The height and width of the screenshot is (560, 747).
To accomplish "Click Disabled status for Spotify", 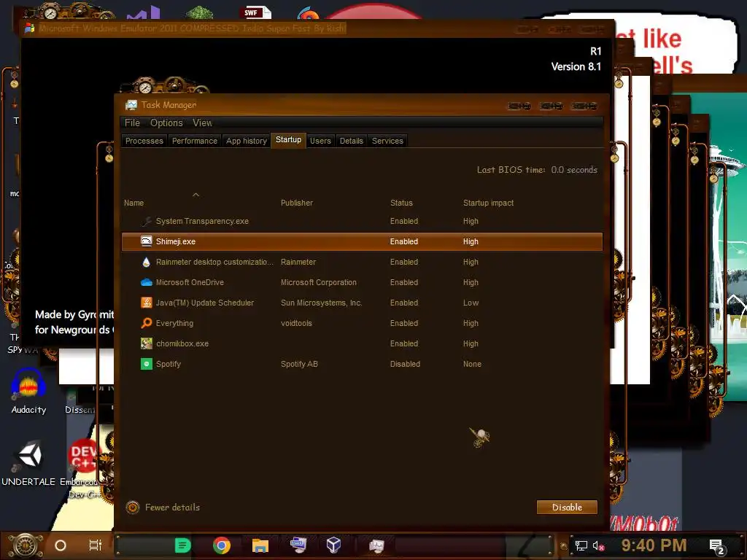I will [x=405, y=364].
